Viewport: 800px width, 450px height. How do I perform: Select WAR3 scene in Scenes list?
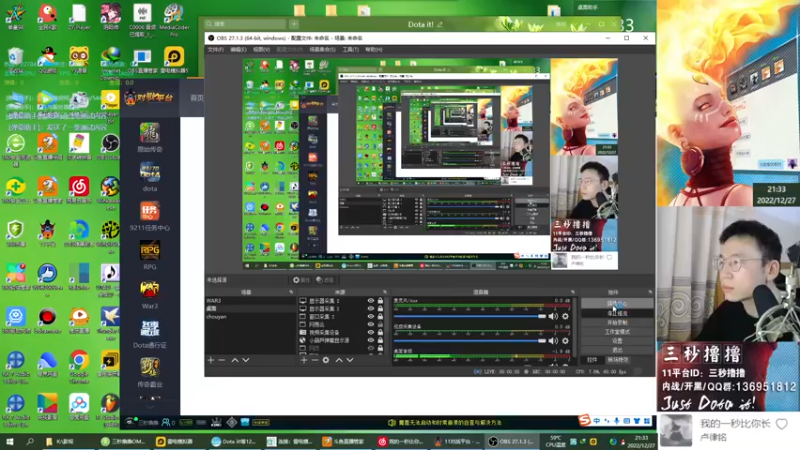point(250,301)
